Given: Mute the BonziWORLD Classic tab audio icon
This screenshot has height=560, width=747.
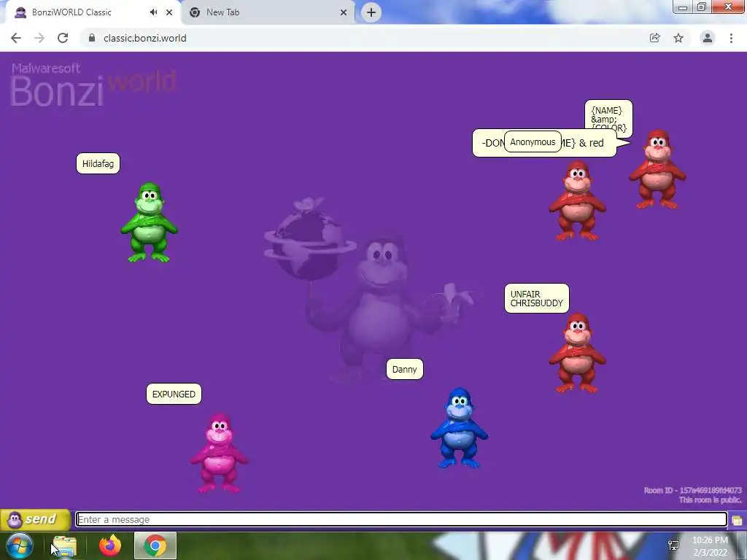Looking at the screenshot, I should tap(153, 12).
